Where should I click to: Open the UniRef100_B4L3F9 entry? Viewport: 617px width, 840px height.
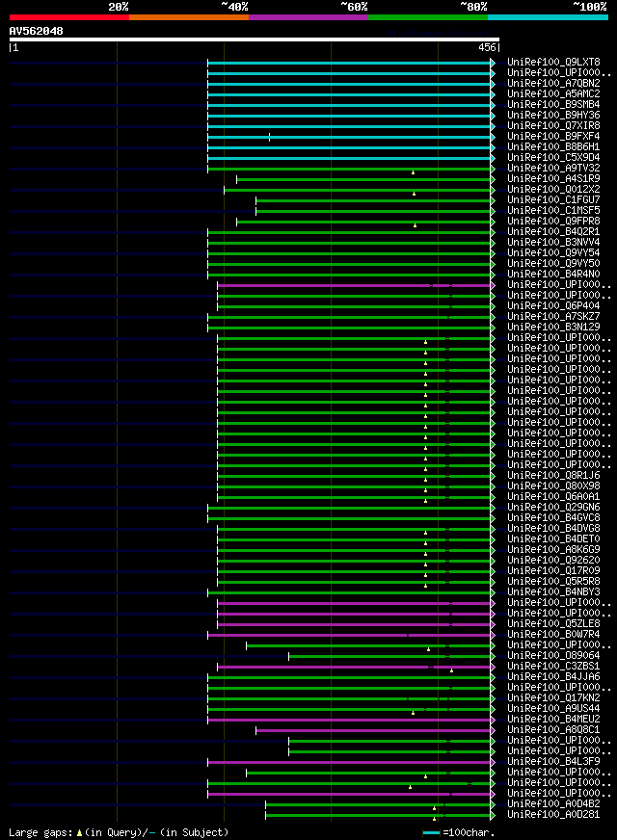pyautogui.click(x=553, y=762)
